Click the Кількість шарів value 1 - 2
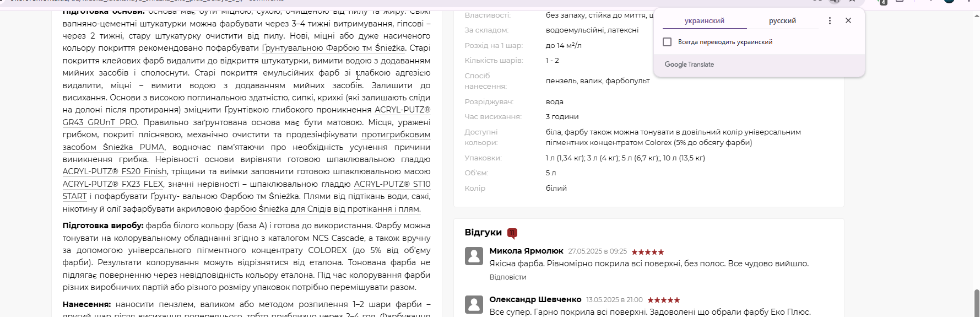This screenshot has height=317, width=980. (x=552, y=61)
